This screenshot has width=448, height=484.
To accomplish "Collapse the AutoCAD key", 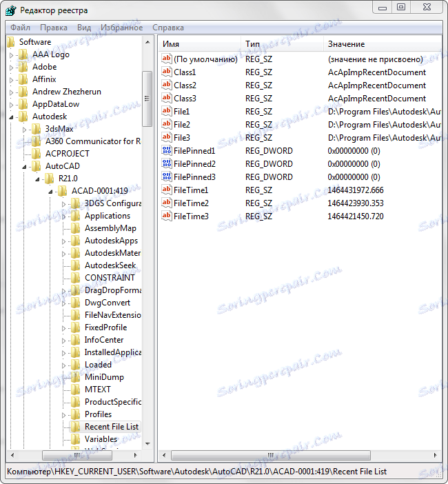I will pyautogui.click(x=24, y=167).
